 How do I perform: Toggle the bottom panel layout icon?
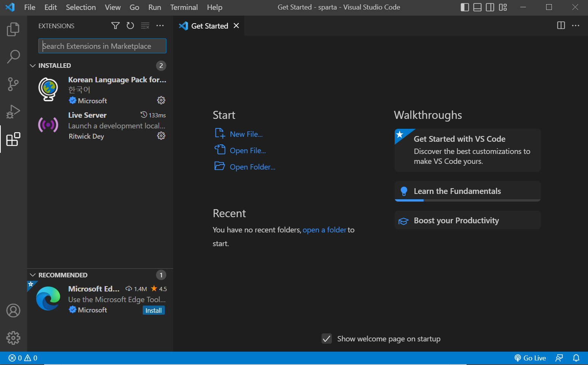point(477,7)
